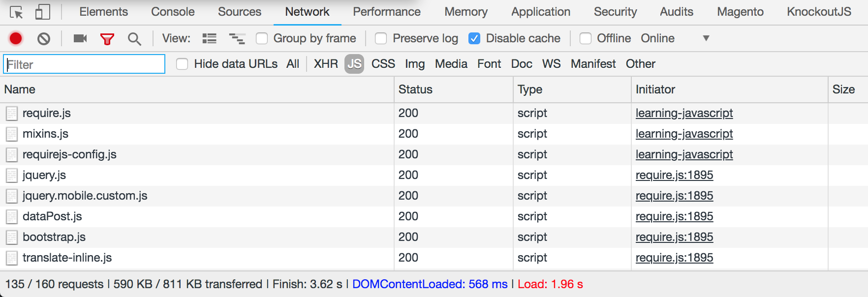Check Hide data URLs checkbox
Screen dimensions: 868x297
(x=182, y=64)
